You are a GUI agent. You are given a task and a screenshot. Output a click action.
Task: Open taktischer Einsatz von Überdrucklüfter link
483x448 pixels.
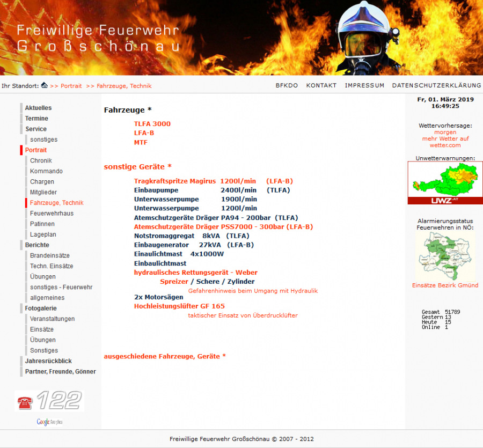click(243, 315)
